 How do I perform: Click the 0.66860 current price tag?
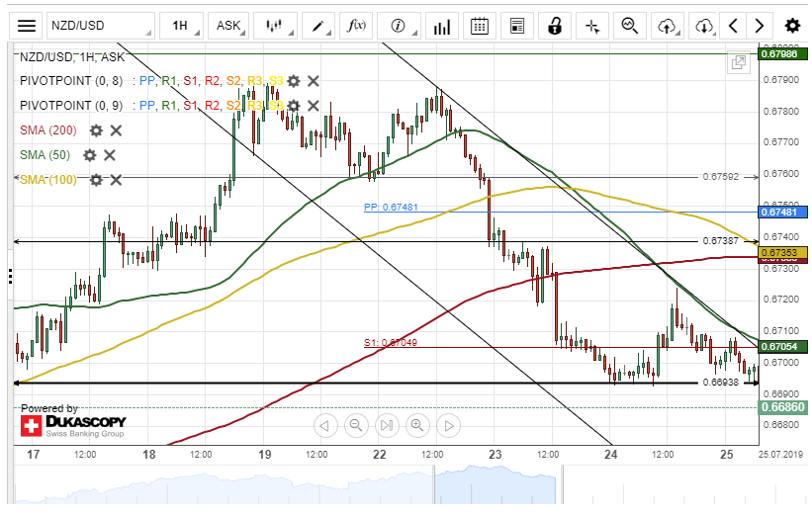[783, 407]
